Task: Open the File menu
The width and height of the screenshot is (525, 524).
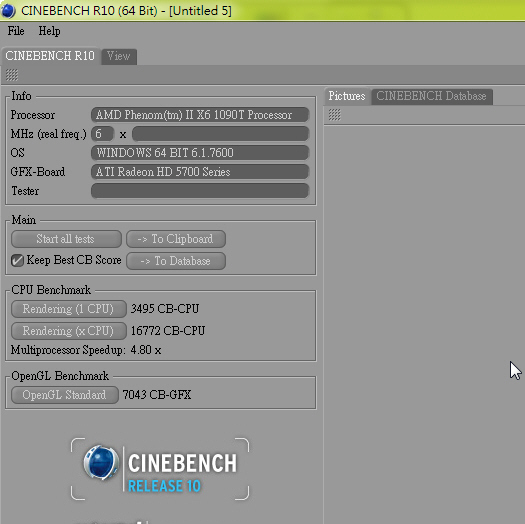Action: tap(16, 31)
